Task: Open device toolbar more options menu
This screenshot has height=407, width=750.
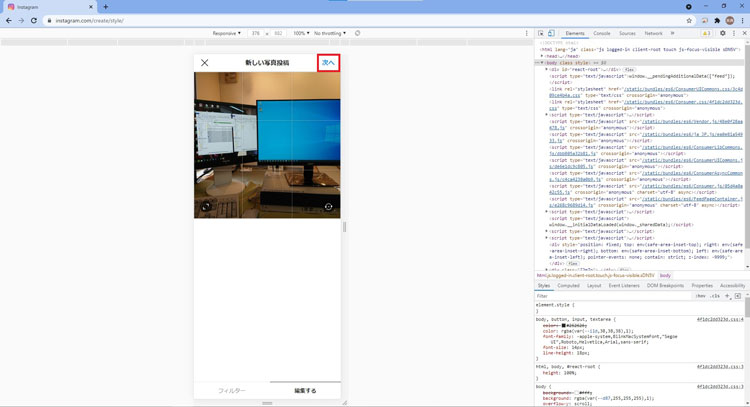Action: pyautogui.click(x=527, y=33)
